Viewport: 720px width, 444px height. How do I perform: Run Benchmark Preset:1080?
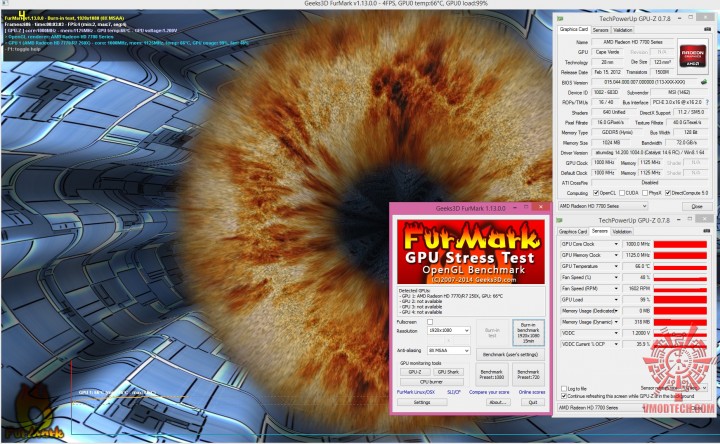click(492, 374)
